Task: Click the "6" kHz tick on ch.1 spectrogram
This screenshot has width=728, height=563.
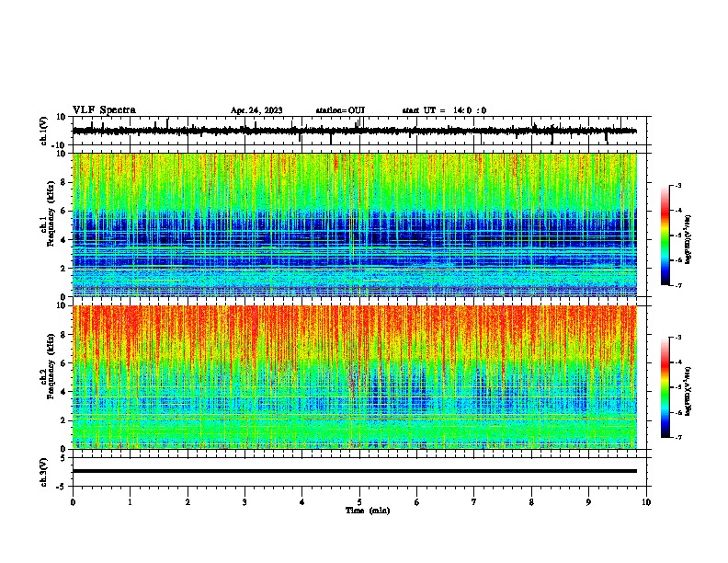Action: point(64,212)
